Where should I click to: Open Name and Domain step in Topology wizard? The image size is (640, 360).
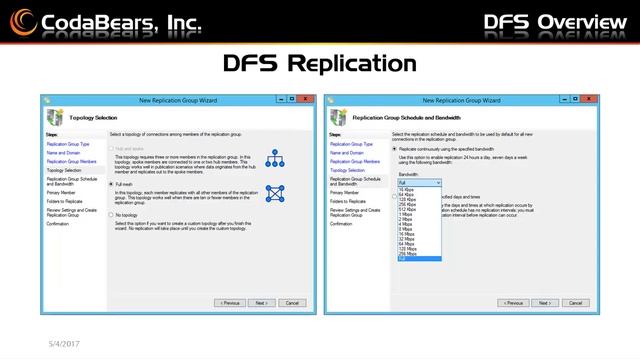63,153
